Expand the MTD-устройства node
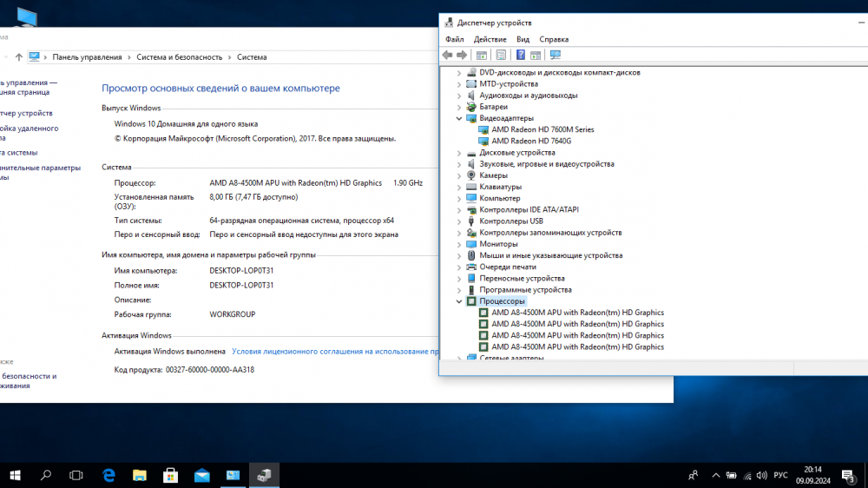The height and width of the screenshot is (488, 868). (x=459, y=84)
